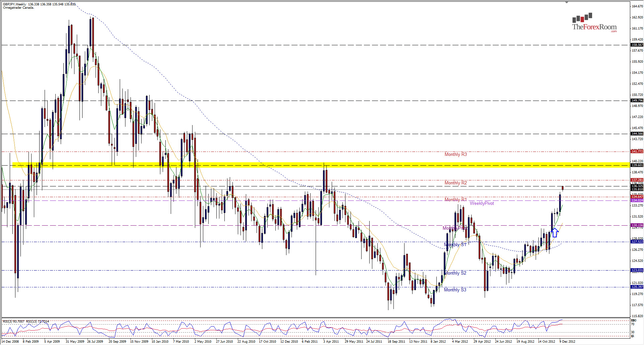This screenshot has width=644, height=345.
Task: Click the 161.170 price axis tick
Action: pyautogui.click(x=637, y=28)
